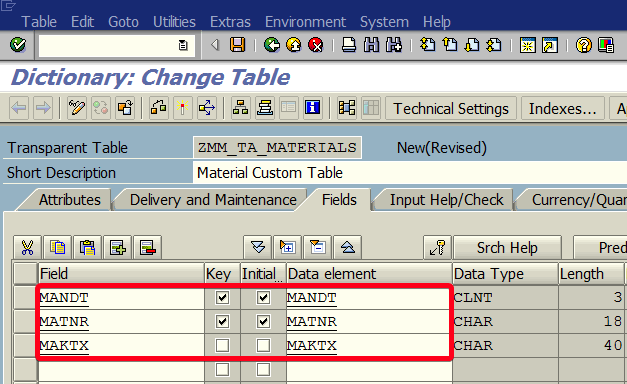Open the yellow Help question mark icon
The height and width of the screenshot is (384, 627).
(x=583, y=45)
